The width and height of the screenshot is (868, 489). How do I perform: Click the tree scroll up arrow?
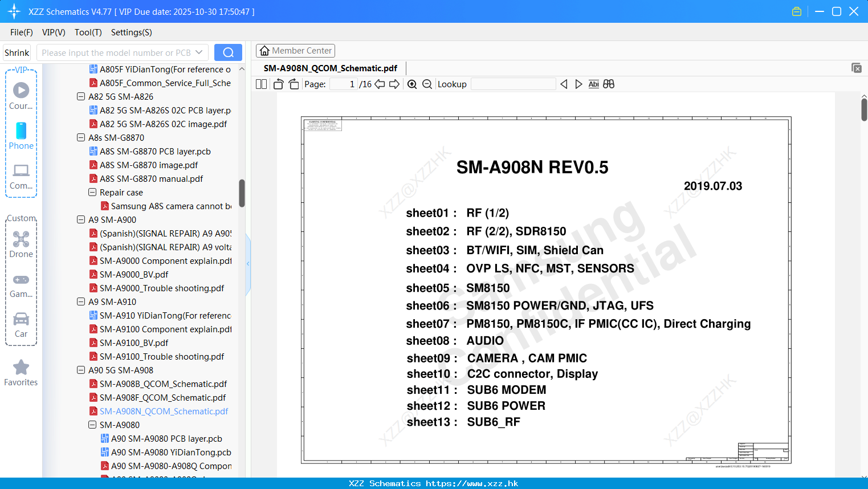[242, 69]
